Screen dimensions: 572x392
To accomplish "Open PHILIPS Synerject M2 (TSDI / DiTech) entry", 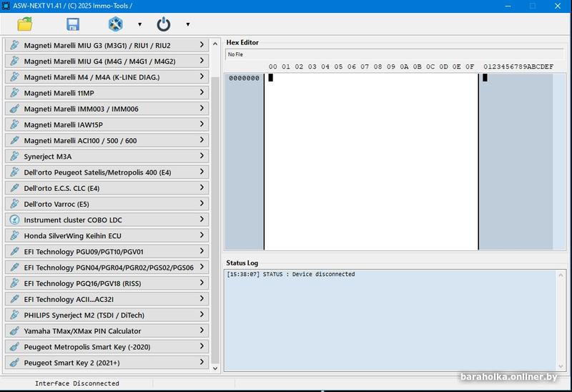I will click(x=107, y=315).
